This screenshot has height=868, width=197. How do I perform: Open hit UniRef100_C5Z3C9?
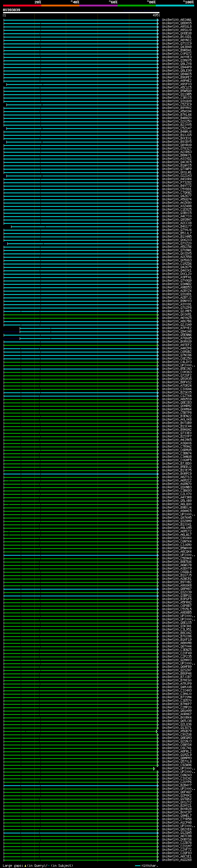[x=176, y=104]
